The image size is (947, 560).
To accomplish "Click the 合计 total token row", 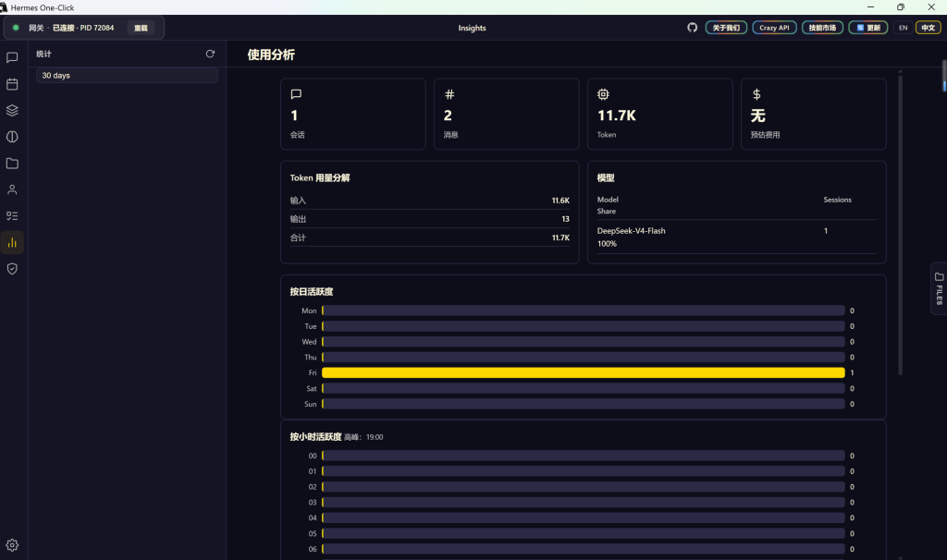I will pyautogui.click(x=429, y=237).
